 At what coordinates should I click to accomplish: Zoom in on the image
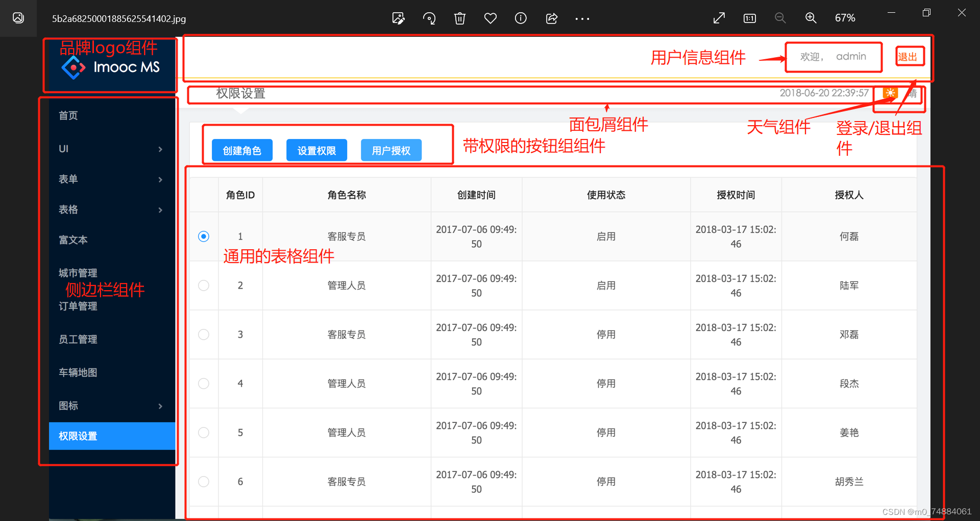[811, 18]
